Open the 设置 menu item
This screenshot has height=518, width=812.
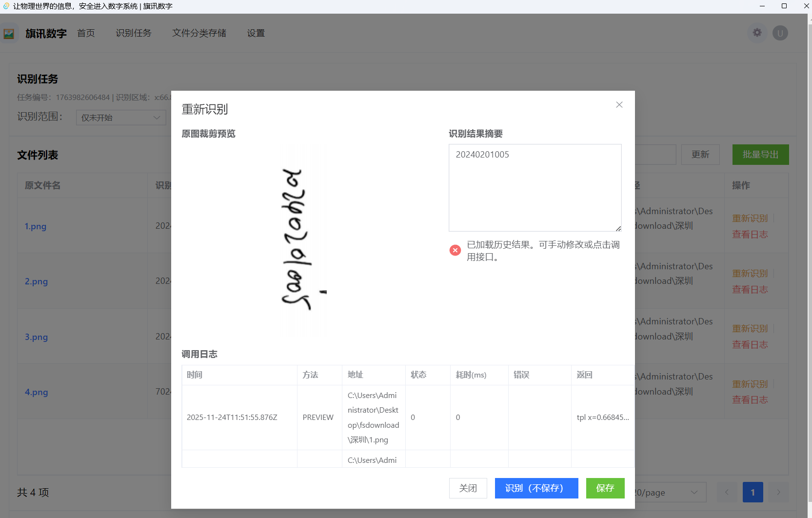[x=256, y=33]
